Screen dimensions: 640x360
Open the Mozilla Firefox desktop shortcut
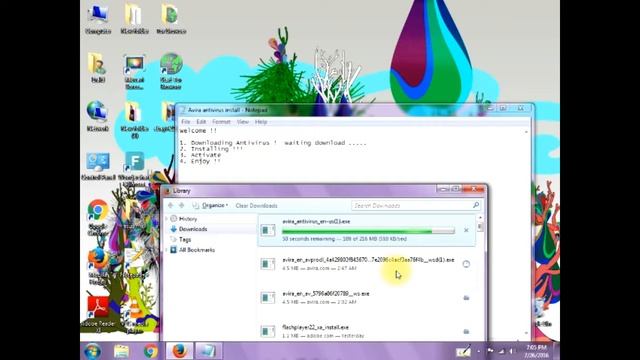(98, 265)
